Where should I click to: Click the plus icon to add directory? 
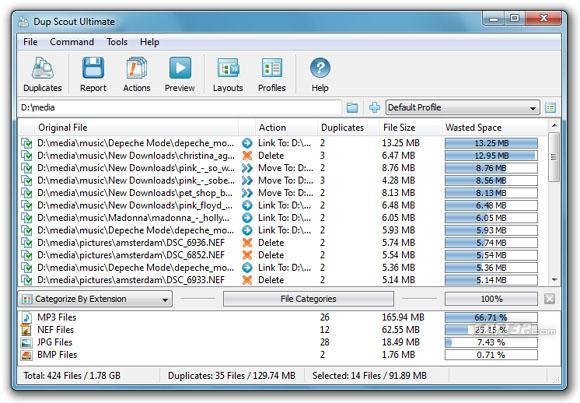374,108
